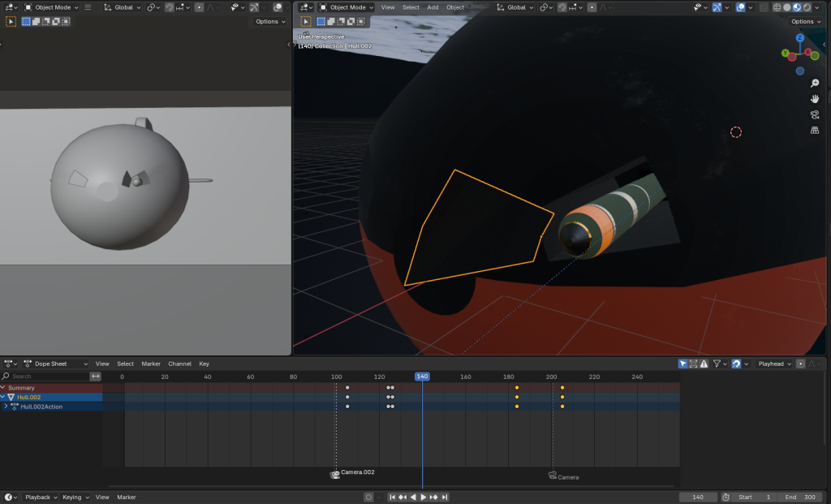831x504 pixels.
Task: Toggle overlays in the right viewport
Action: coord(743,7)
